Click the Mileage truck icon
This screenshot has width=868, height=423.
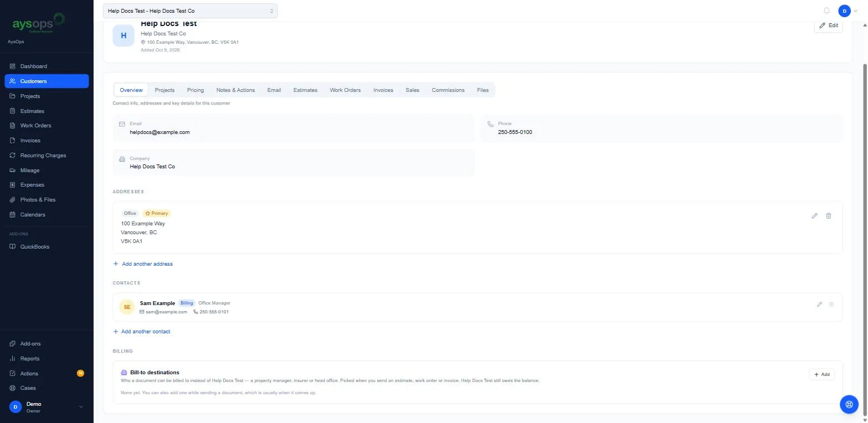[13, 171]
